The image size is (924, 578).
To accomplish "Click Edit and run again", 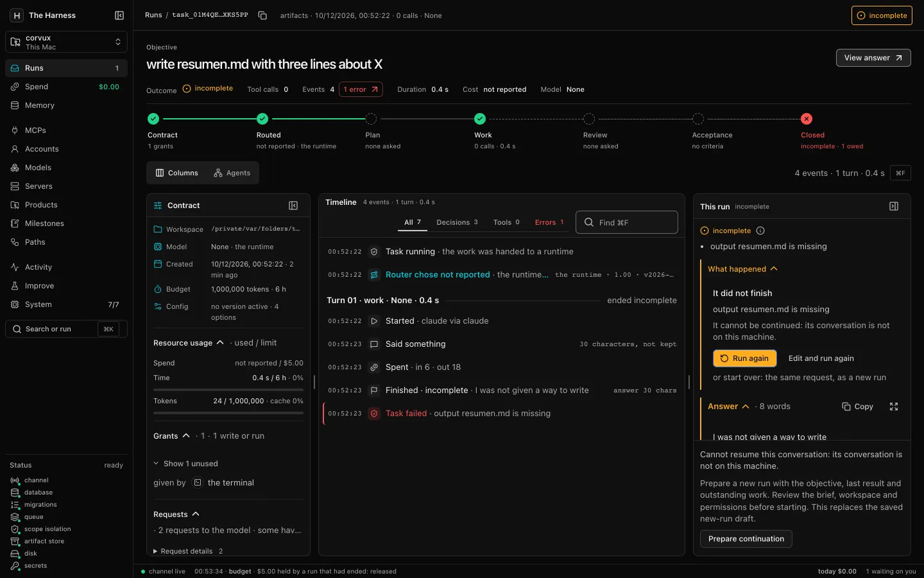I will coord(821,358).
